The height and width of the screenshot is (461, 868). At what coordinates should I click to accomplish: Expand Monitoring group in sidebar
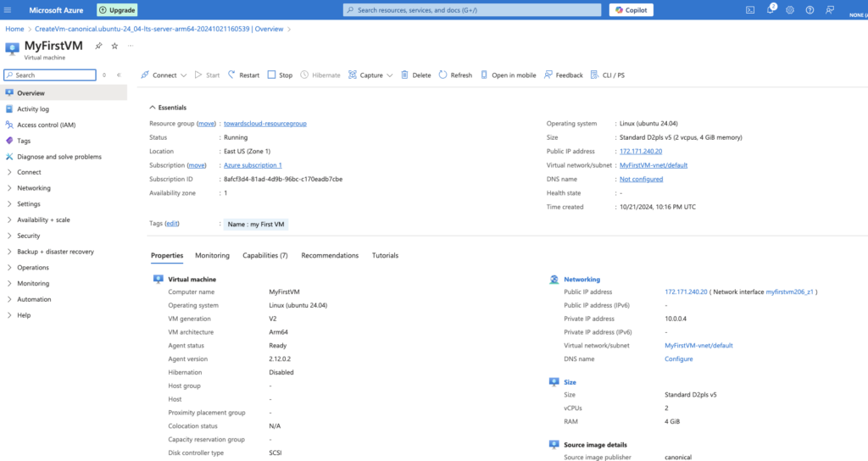(33, 283)
